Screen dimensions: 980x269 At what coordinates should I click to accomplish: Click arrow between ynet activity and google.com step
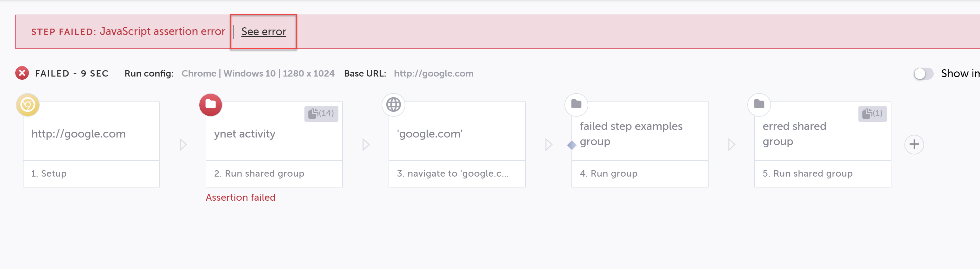pyautogui.click(x=366, y=145)
